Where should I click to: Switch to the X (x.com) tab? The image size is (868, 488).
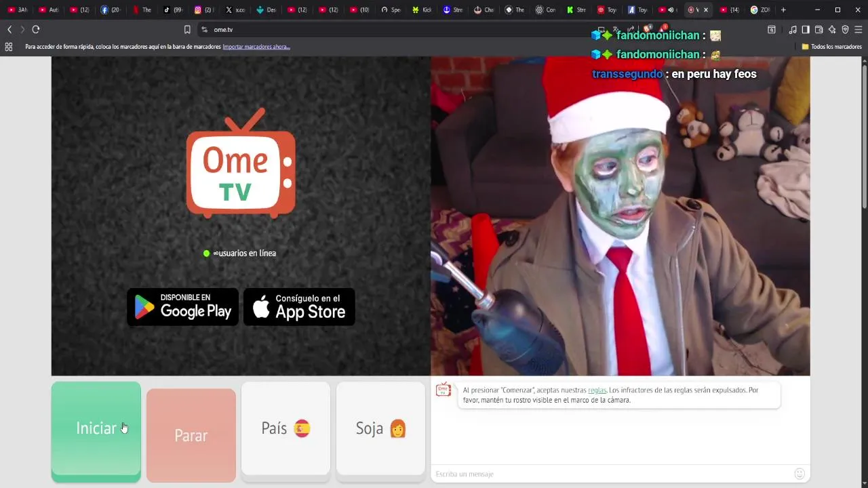pyautogui.click(x=235, y=9)
